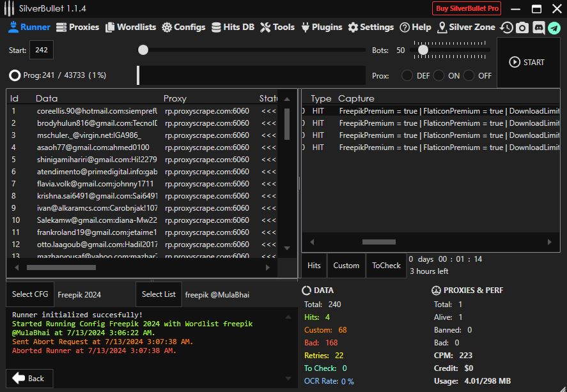Take a screenshot with camera icon
The height and width of the screenshot is (392, 567).
click(522, 27)
